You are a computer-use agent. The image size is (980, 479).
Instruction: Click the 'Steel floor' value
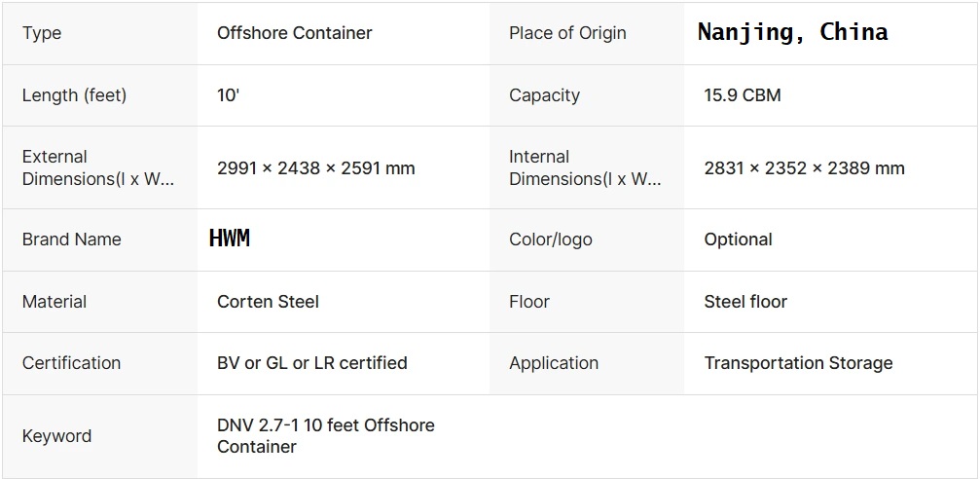click(x=745, y=302)
